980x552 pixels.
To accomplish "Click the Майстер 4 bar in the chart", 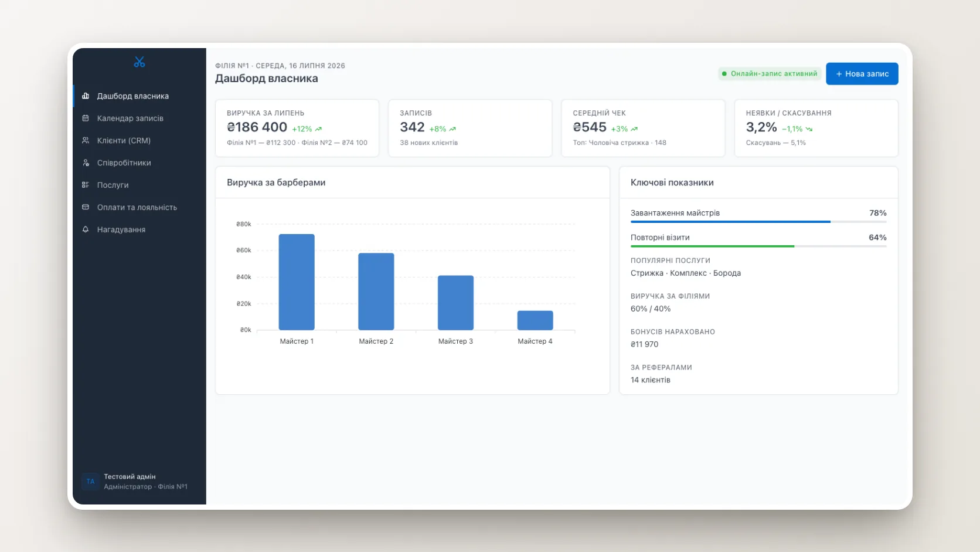I will coord(535,320).
